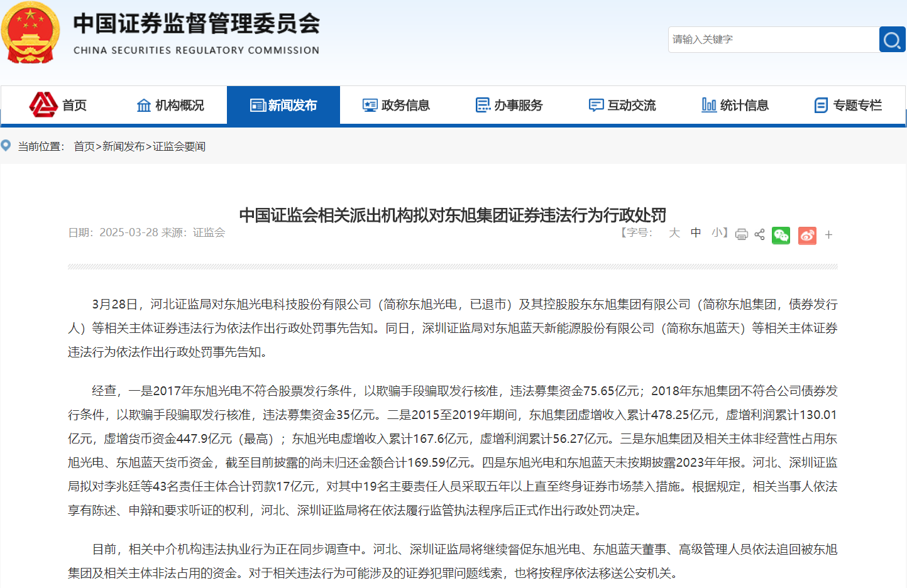The width and height of the screenshot is (907, 588).
Task: Click the chat bubble icon beside 互动交流
Action: [596, 106]
